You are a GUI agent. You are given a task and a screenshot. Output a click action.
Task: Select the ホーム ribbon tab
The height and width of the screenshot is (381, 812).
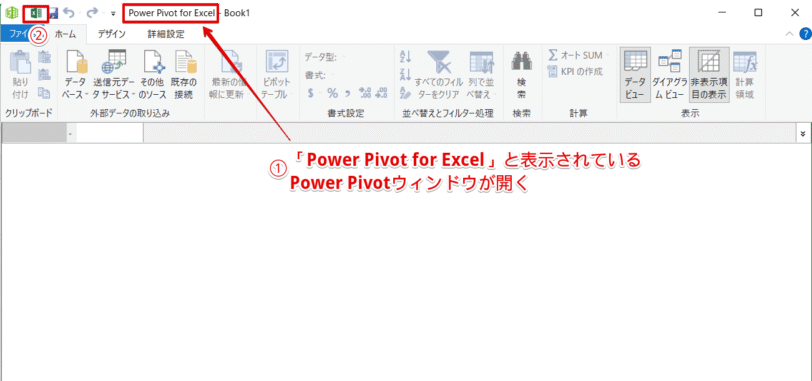[x=66, y=35]
